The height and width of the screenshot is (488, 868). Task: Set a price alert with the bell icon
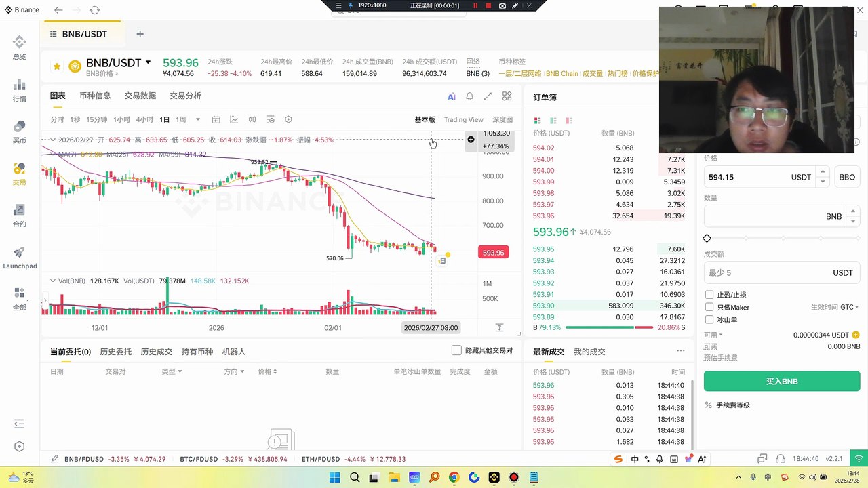pos(469,96)
